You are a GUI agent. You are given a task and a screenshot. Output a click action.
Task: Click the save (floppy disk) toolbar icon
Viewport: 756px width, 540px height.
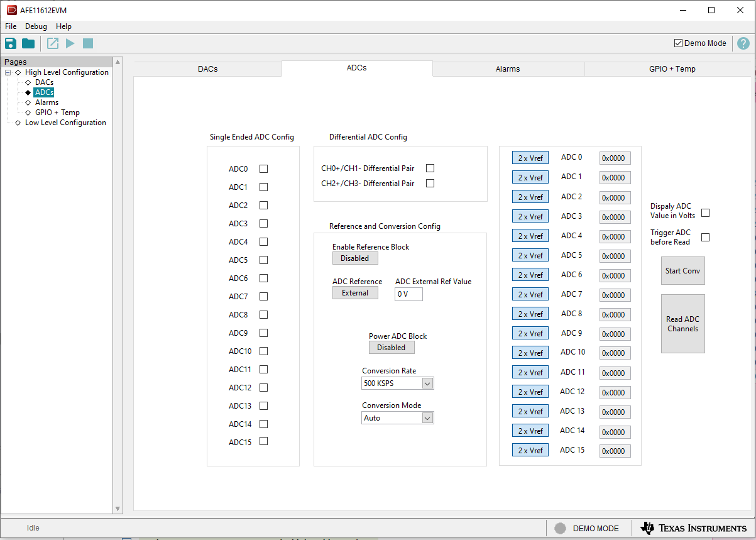pos(11,43)
